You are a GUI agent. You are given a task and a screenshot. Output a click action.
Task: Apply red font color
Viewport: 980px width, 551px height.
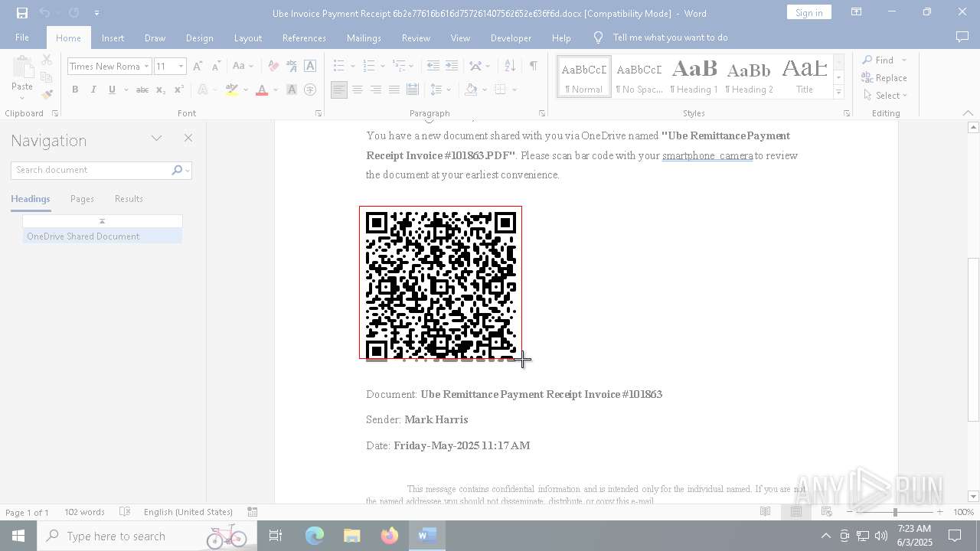[262, 90]
